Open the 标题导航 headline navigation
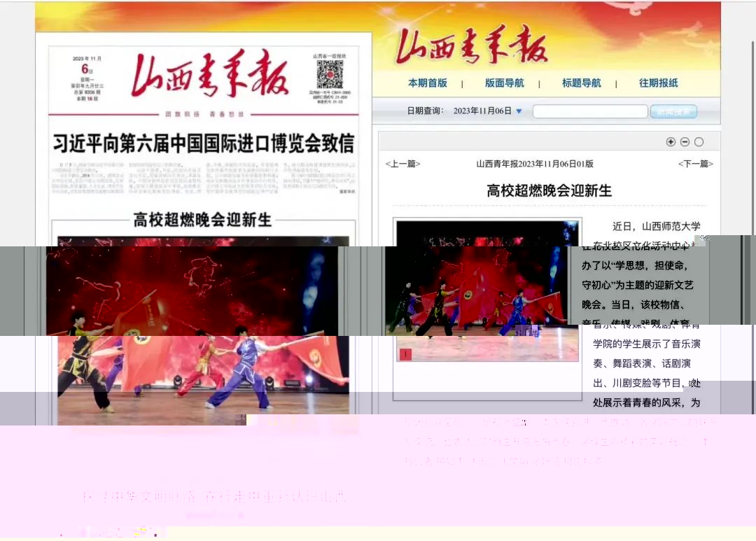 (582, 83)
